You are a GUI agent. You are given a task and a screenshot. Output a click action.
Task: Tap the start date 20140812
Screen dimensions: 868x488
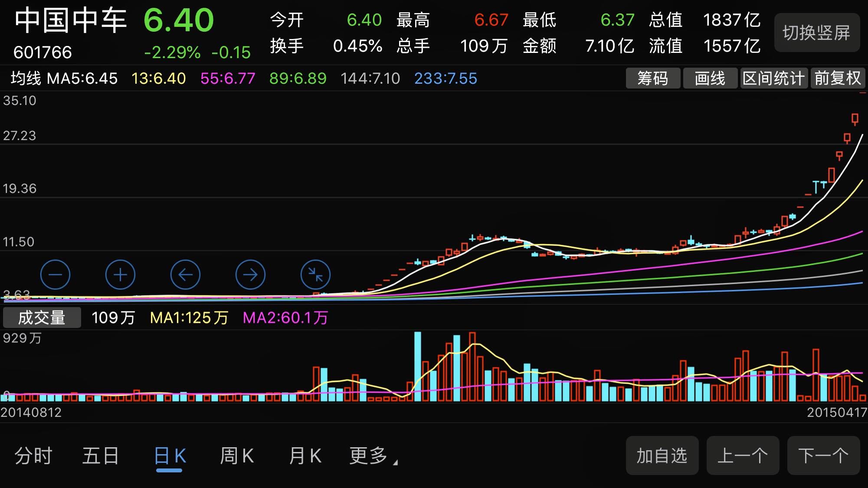click(31, 412)
